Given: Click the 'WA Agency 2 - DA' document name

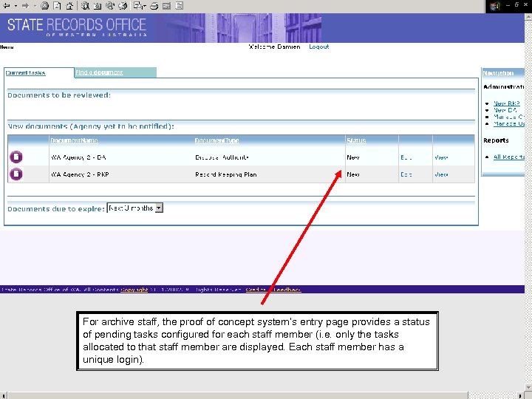Looking at the screenshot, I should tap(78, 157).
